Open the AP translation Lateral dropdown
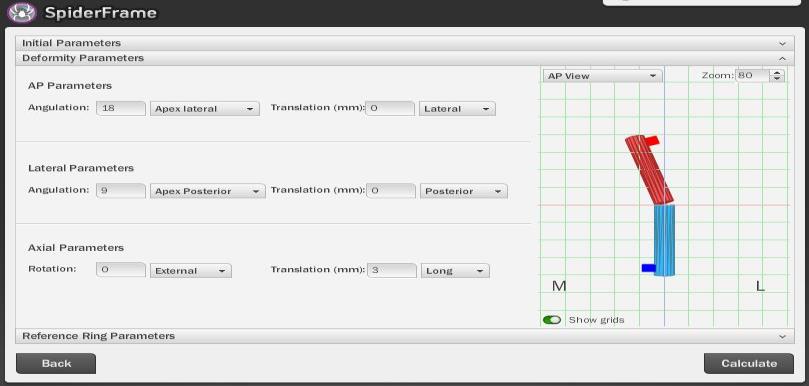809x386 pixels. (457, 109)
